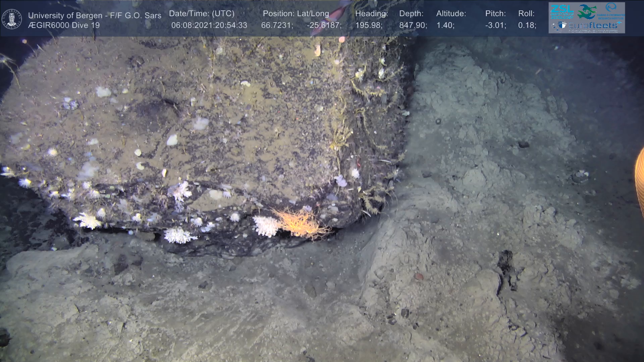Click the Heading value 195.98

pos(369,25)
